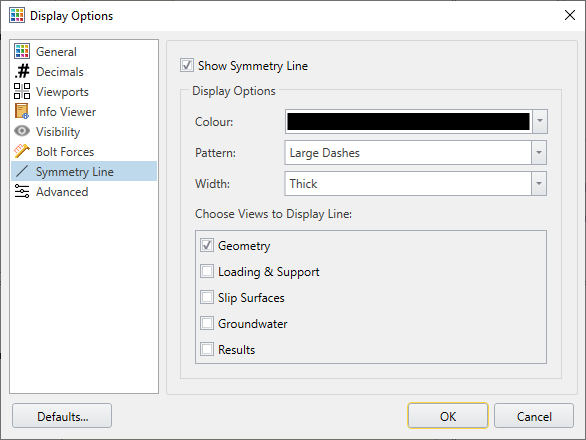Image resolution: width=586 pixels, height=440 pixels.
Task: Click the Defaults... button
Action: pyautogui.click(x=62, y=416)
